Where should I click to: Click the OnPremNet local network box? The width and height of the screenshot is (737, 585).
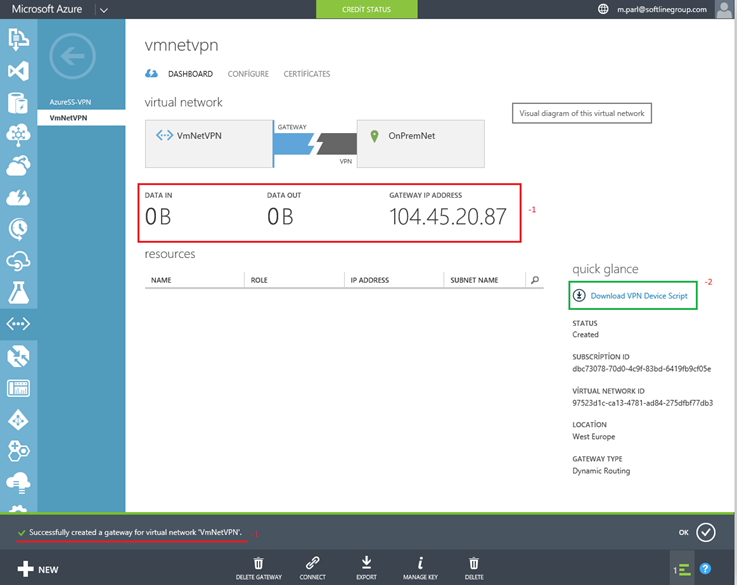[x=421, y=144]
